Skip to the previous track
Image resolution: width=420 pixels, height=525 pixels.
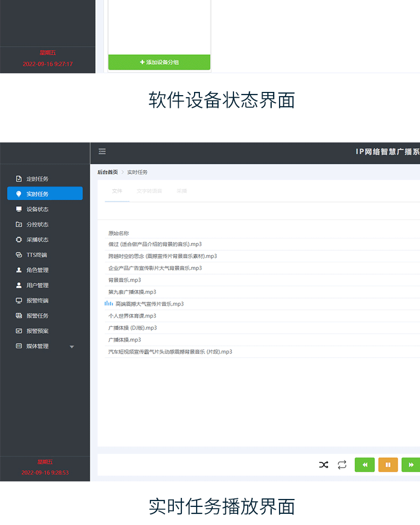(365, 465)
